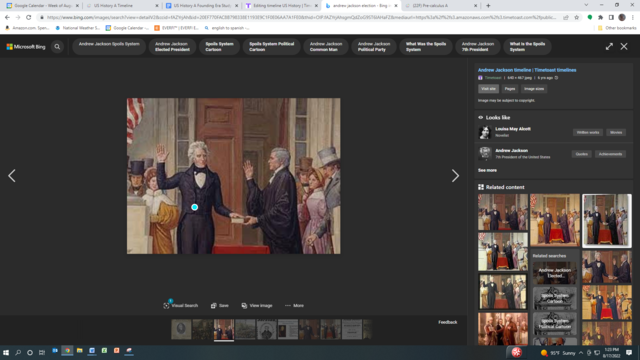Image resolution: width=640 pixels, height=360 pixels.
Task: Select Spoils System Political Cartoon chip
Action: 271,47
